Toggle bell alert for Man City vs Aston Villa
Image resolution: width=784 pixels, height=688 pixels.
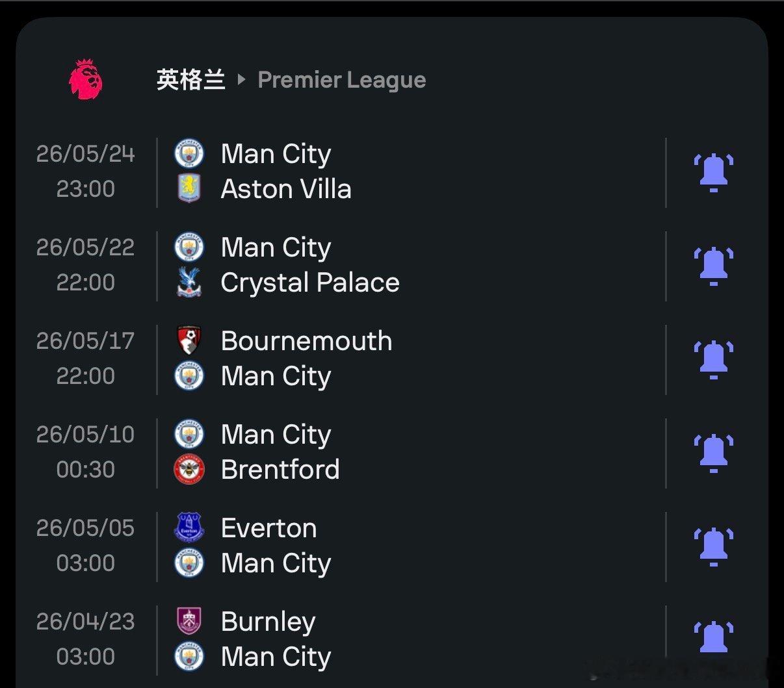pos(713,172)
